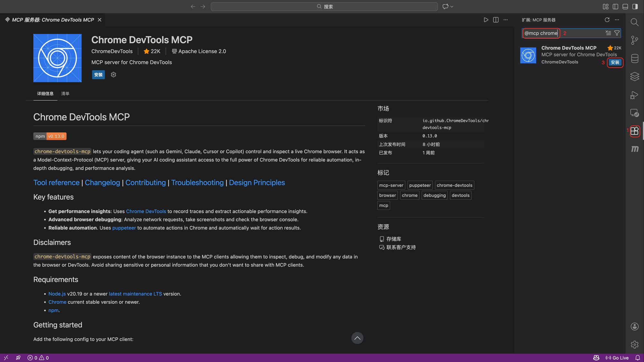Open the chat dropdown arrow in title bar
This screenshot has width=644, height=362.
tap(452, 6)
